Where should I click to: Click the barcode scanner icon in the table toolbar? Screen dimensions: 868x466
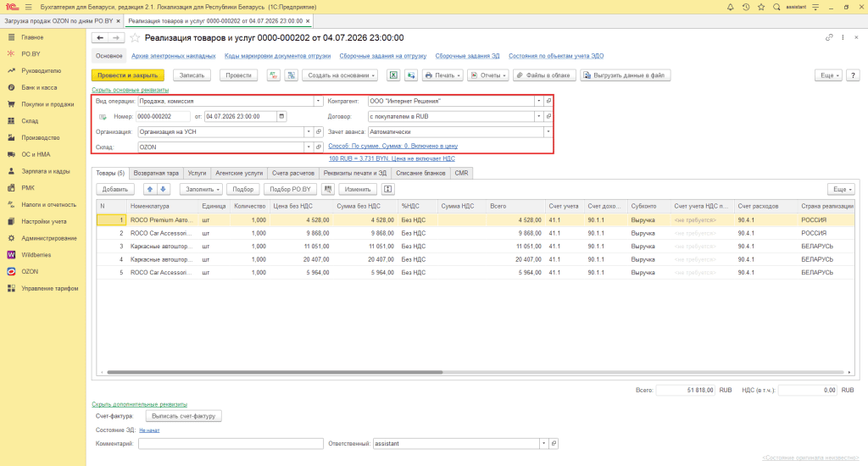tap(328, 189)
